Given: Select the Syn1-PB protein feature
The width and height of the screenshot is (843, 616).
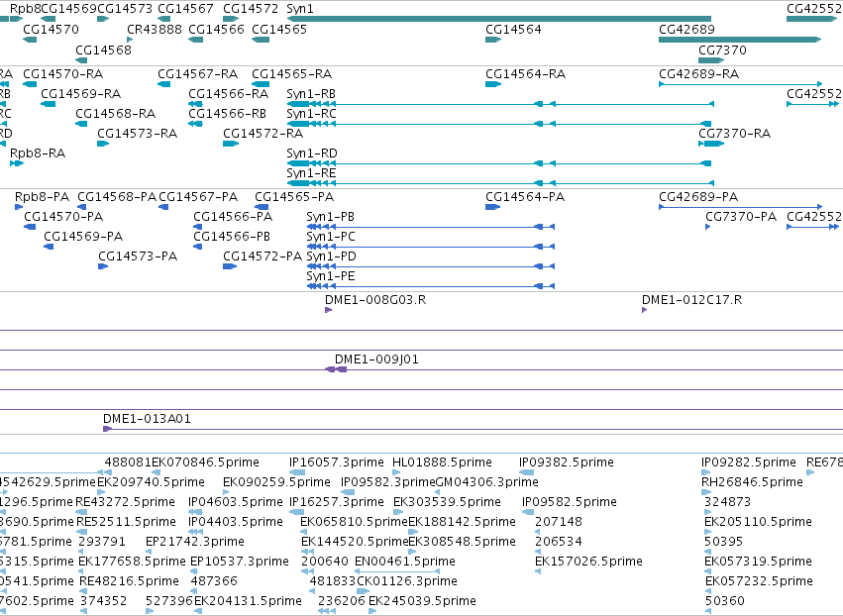Looking at the screenshot, I should coord(430,227).
